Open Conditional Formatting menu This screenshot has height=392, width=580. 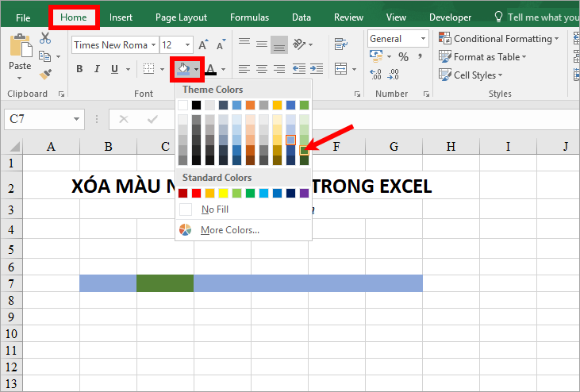pyautogui.click(x=498, y=38)
